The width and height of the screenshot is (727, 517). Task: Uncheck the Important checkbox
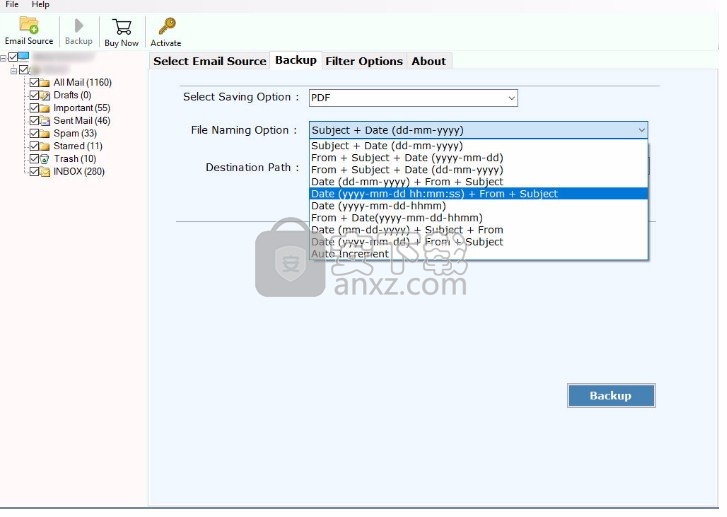click(x=34, y=108)
